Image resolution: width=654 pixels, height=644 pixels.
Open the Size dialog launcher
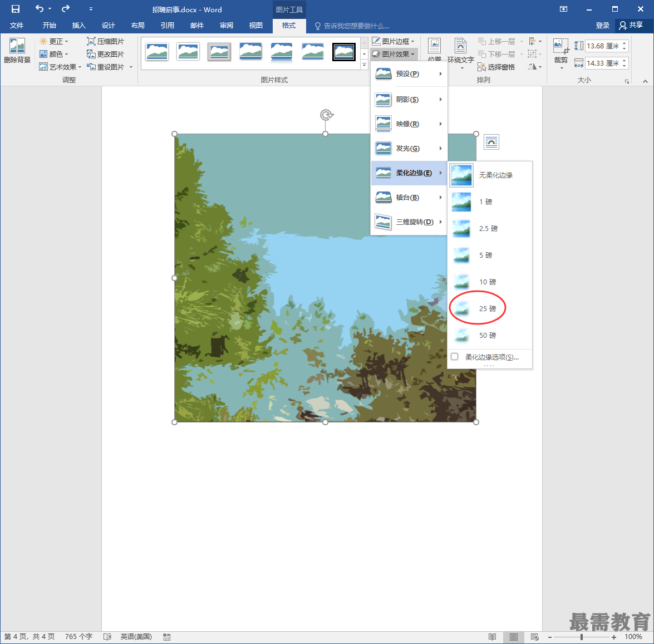[x=627, y=81]
